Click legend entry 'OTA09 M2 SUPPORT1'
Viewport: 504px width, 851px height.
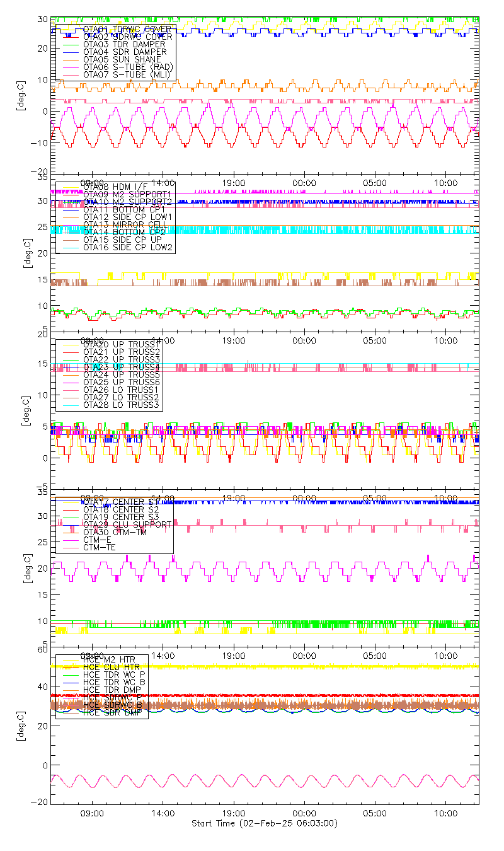click(x=127, y=194)
